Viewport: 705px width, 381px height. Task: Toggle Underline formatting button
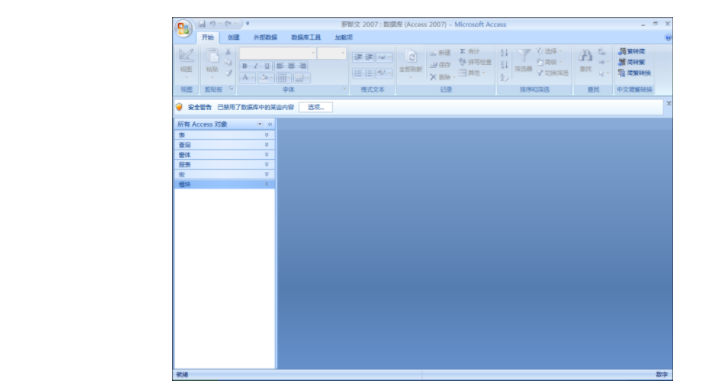pos(267,66)
